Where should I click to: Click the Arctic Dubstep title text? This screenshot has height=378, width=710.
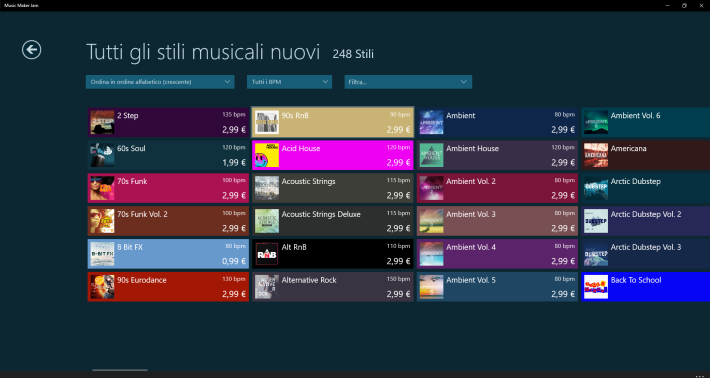635,182
